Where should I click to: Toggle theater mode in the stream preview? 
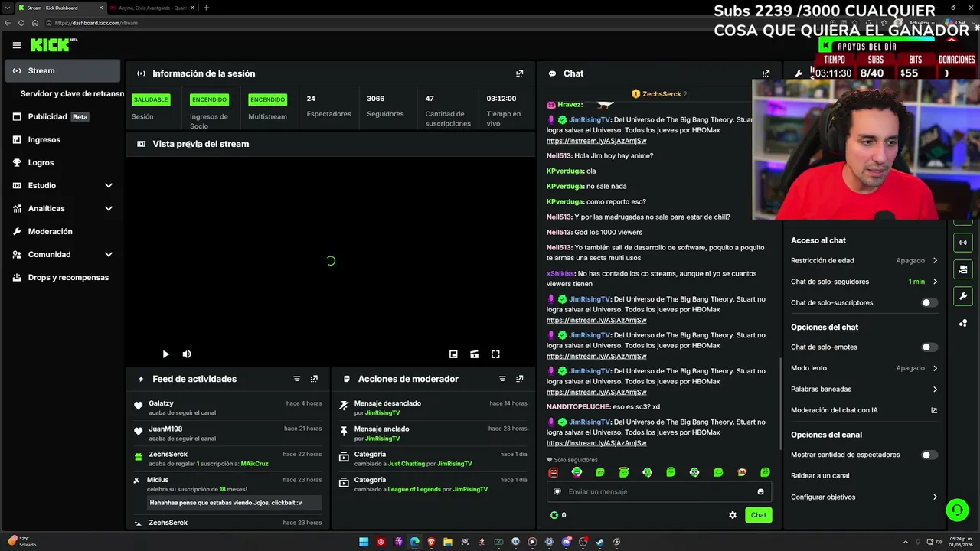[475, 354]
